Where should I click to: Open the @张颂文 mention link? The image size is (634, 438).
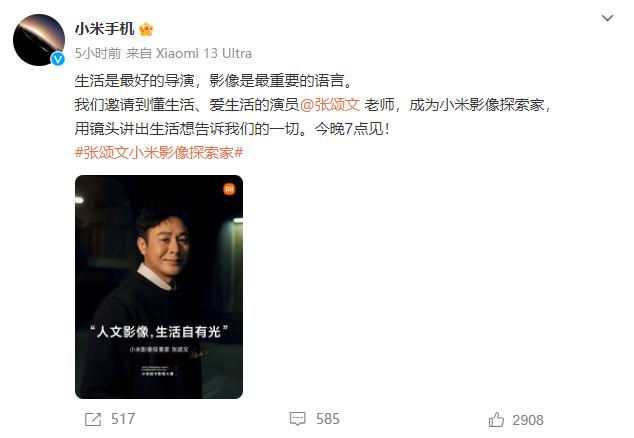330,105
